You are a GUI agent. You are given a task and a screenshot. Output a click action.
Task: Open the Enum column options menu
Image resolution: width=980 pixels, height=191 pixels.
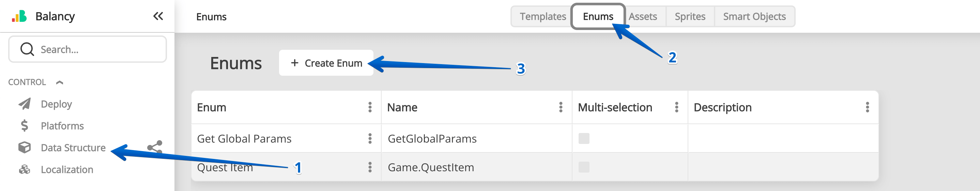pyautogui.click(x=370, y=107)
